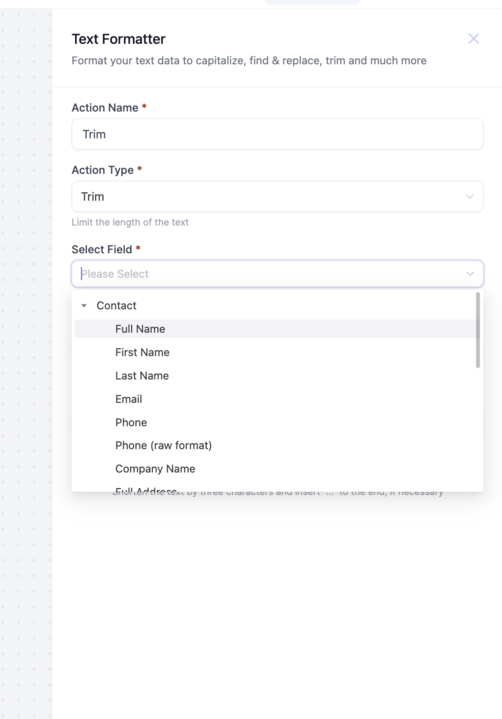Open the Action Type dropdown

(x=277, y=196)
